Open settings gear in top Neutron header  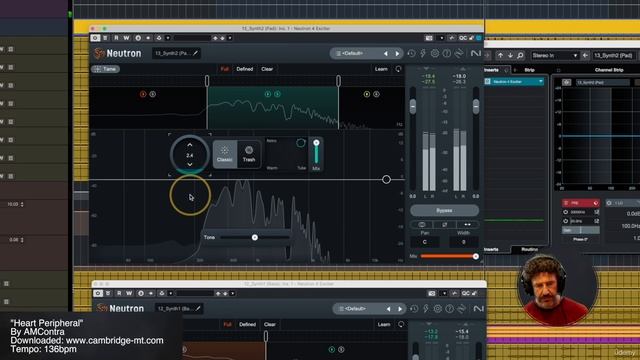coord(435,53)
